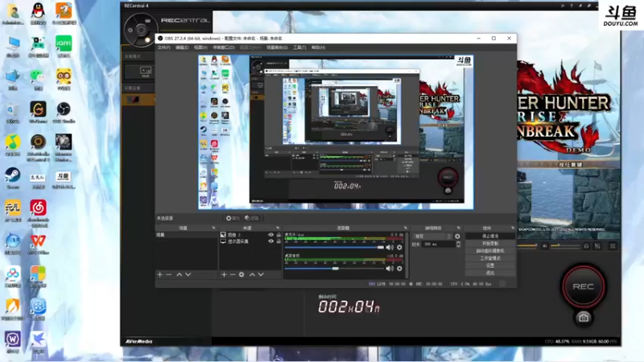The image size is (644, 362).
Task: Move the scene up in the Scenes list
Action: 179,274
